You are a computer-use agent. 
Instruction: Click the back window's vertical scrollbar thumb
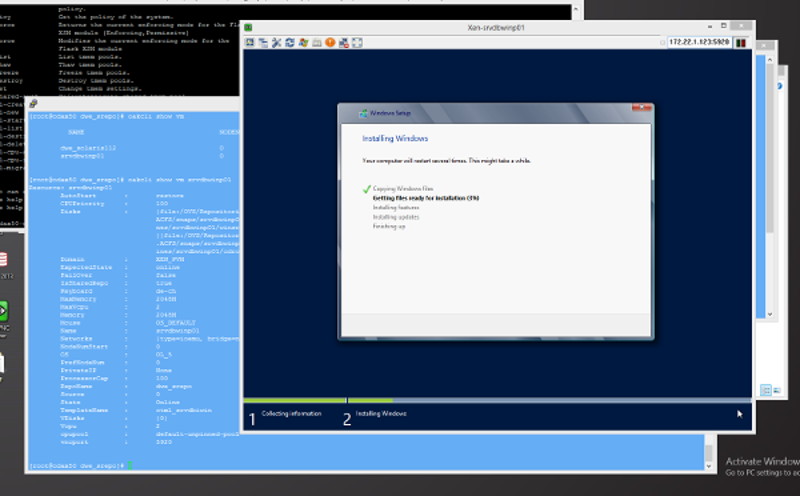coord(770,148)
